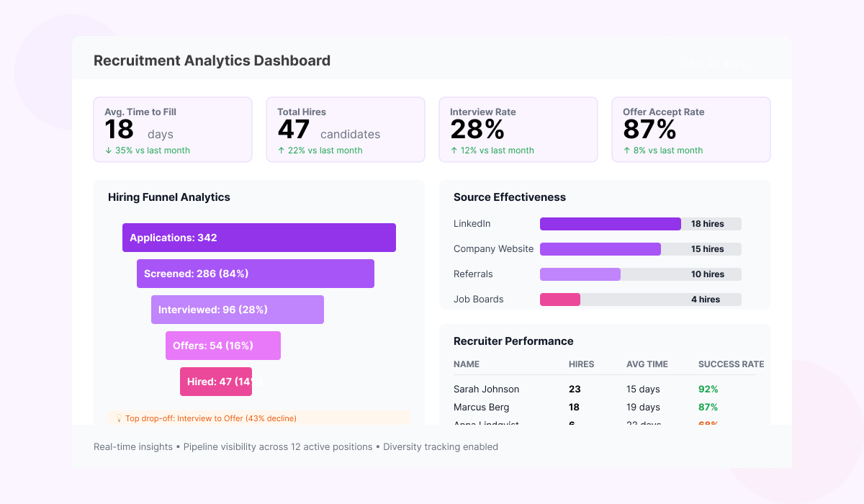Viewport: 864px width, 504px height.
Task: Click the Referrals source label
Action: coord(473,274)
